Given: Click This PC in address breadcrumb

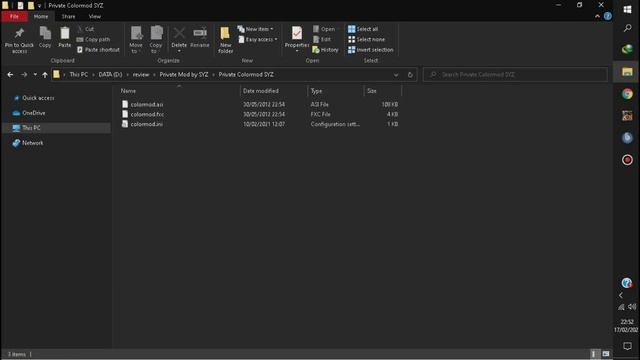Looking at the screenshot, I should click(x=79, y=75).
